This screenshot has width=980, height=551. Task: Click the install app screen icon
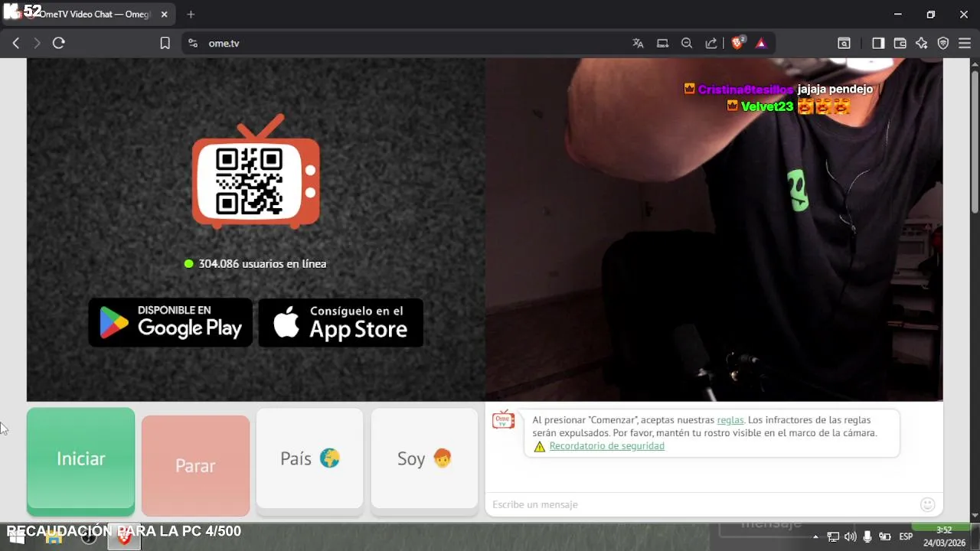[662, 44]
